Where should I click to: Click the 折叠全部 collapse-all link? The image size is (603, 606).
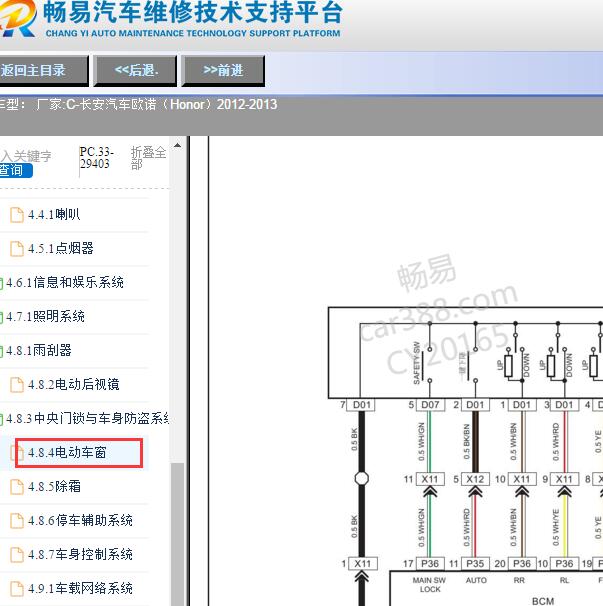click(x=148, y=158)
